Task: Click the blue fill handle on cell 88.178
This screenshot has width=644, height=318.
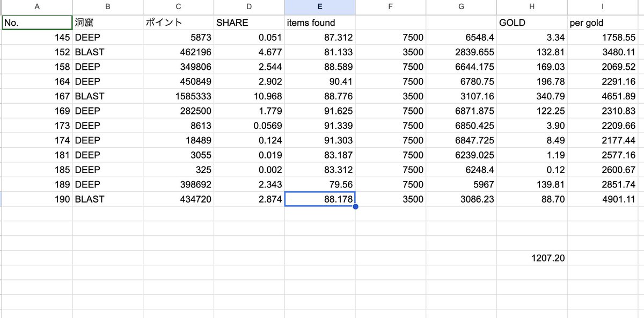Action: point(355,206)
